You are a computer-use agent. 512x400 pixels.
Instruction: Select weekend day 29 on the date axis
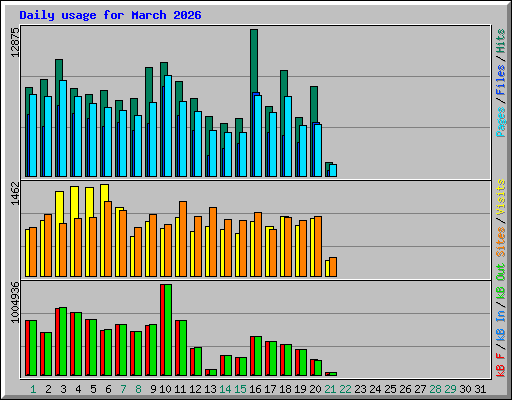coord(450,389)
